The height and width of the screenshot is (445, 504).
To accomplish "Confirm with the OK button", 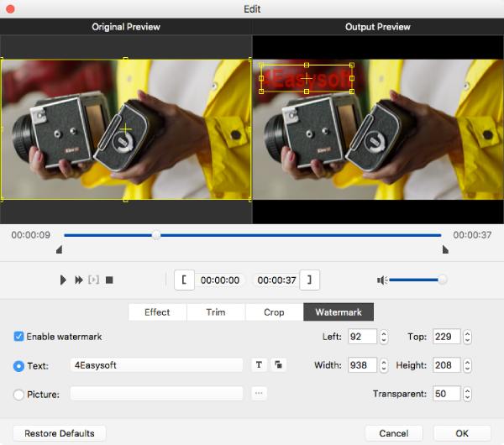I will (x=462, y=433).
